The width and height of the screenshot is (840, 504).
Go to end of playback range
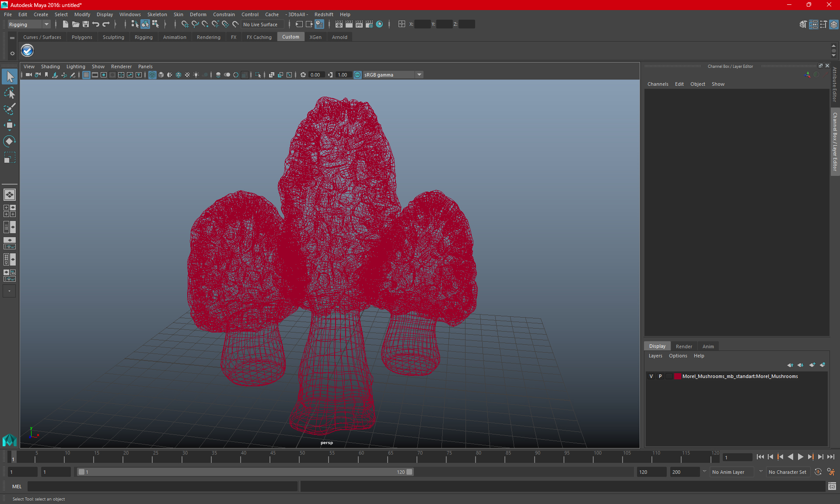pyautogui.click(x=831, y=457)
